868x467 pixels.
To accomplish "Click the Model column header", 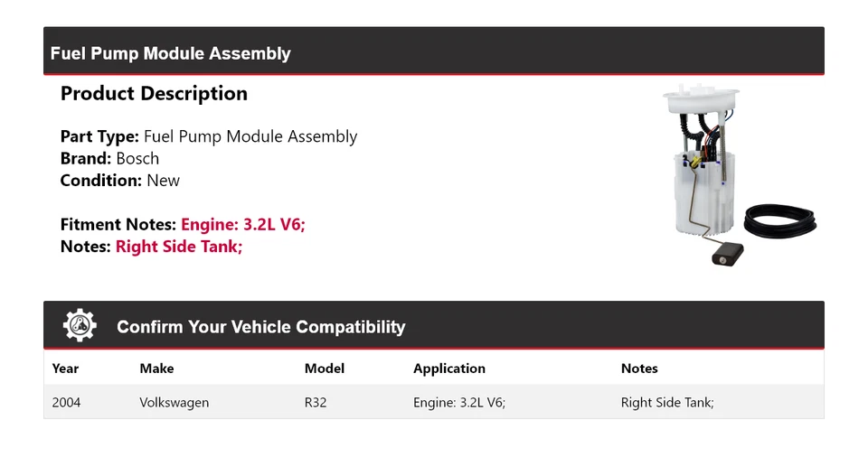I will click(325, 369).
